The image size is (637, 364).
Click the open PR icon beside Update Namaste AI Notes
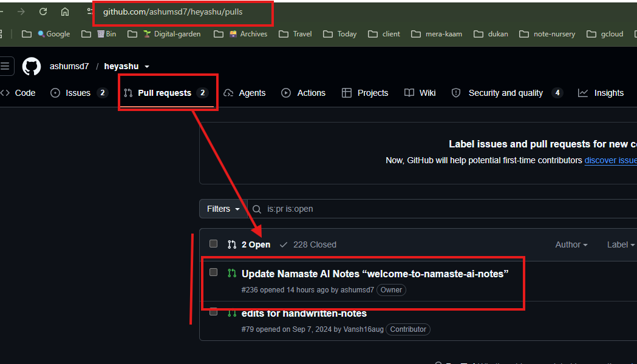point(232,274)
